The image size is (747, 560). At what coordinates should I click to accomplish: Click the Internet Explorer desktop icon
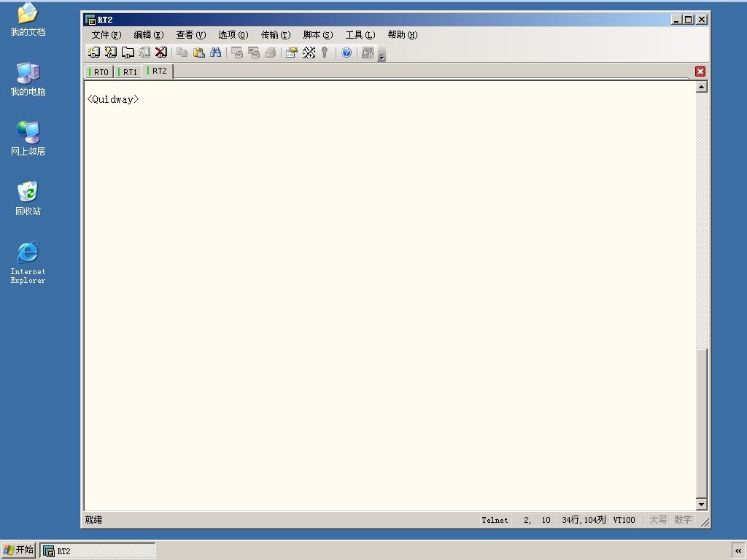point(28,262)
